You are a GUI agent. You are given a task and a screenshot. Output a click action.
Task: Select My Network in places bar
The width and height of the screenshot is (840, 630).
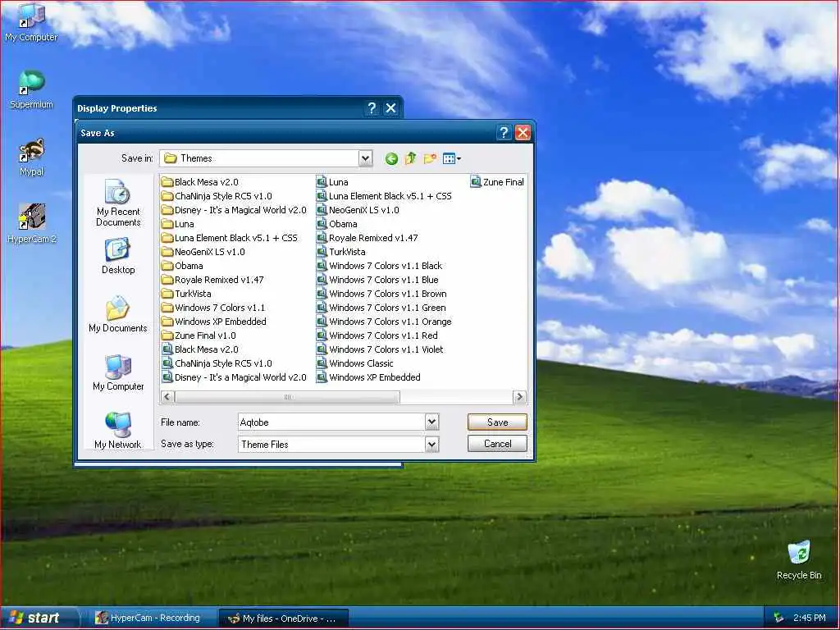coord(118,431)
